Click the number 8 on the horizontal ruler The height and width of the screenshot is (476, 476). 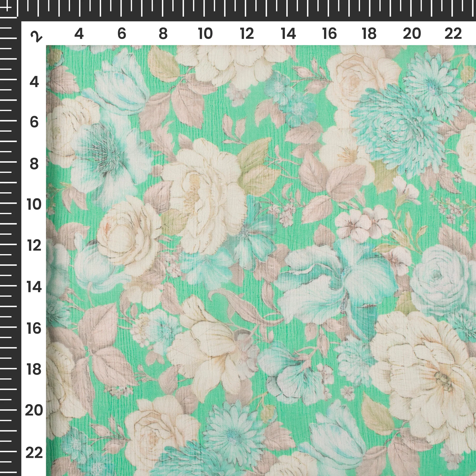pyautogui.click(x=163, y=34)
